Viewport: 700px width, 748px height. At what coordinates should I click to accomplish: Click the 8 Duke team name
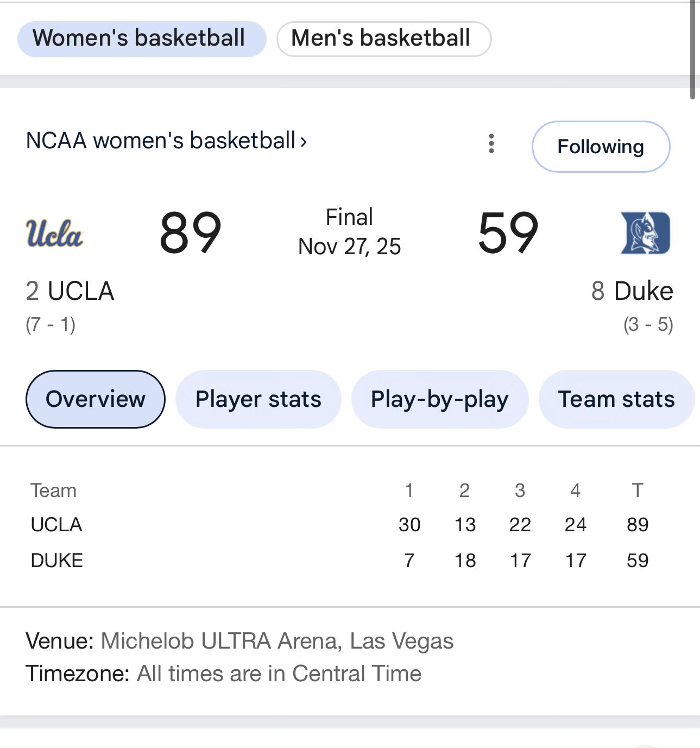632,291
